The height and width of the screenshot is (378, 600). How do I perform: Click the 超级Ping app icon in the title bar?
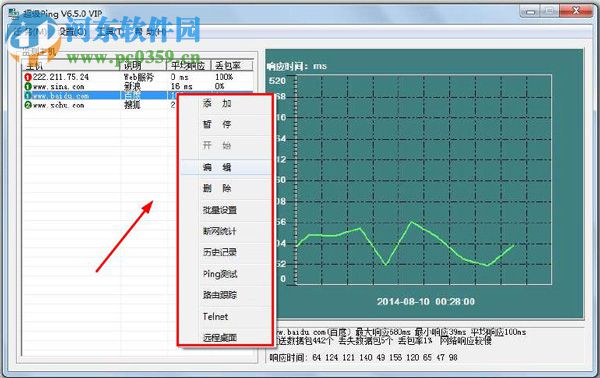[x=14, y=14]
